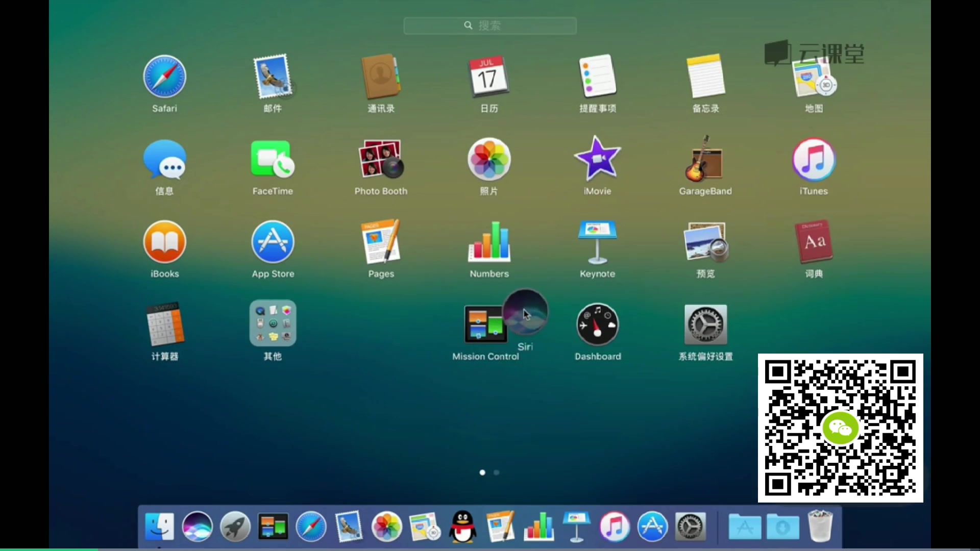Click the Launchpad 搜索 search field
Image resolution: width=980 pixels, height=551 pixels.
tap(490, 26)
